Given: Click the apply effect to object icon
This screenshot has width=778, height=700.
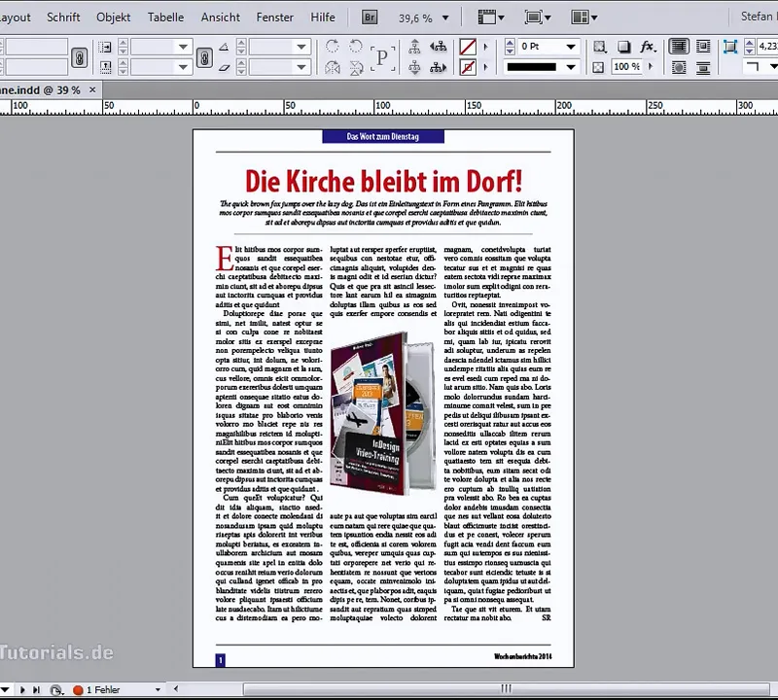Looking at the screenshot, I should [600, 47].
